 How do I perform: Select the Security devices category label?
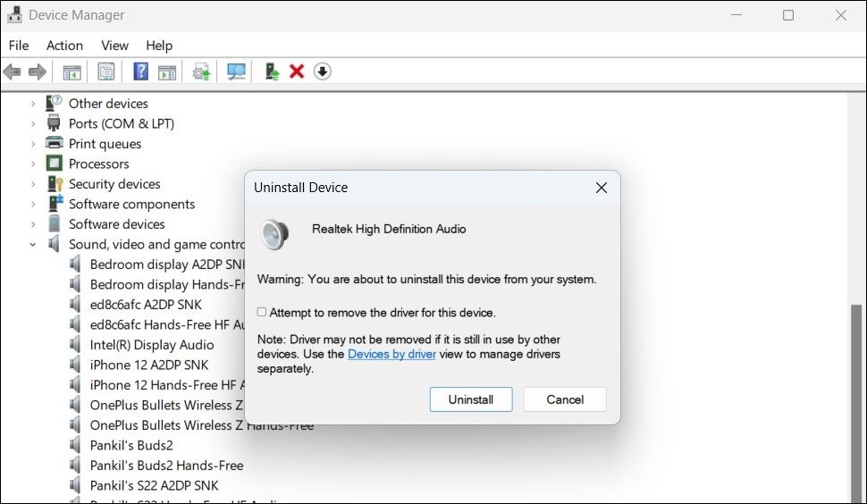[114, 183]
